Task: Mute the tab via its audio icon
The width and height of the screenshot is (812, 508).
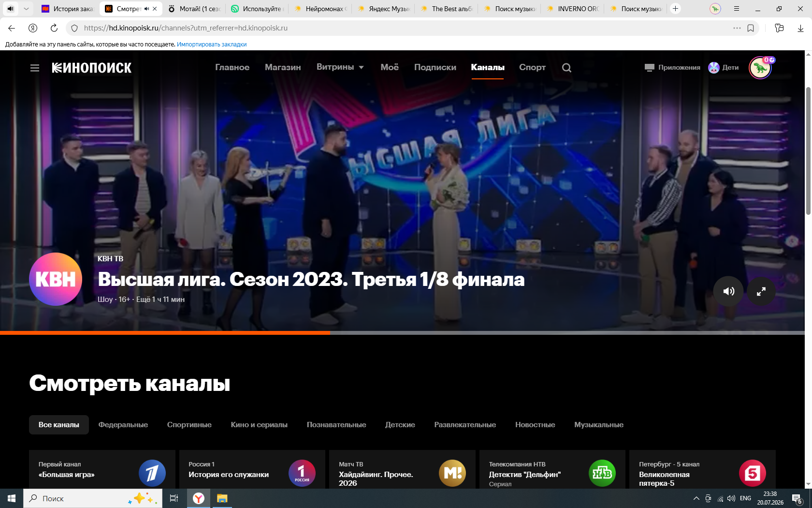Action: [x=146, y=9]
